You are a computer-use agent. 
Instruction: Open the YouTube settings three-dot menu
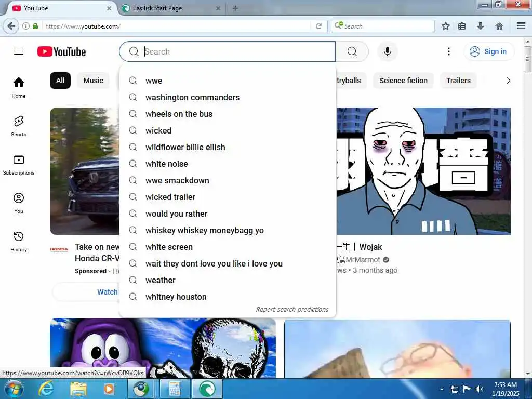[448, 51]
